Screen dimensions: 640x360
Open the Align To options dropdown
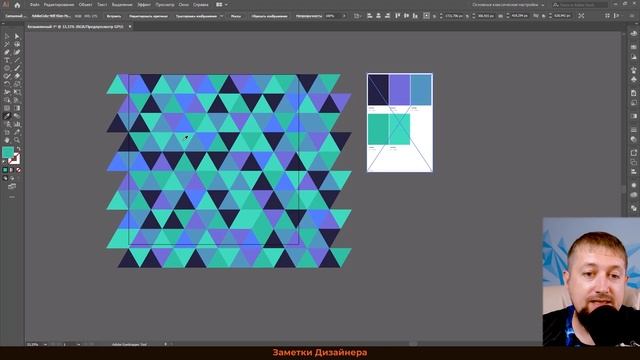(x=358, y=16)
